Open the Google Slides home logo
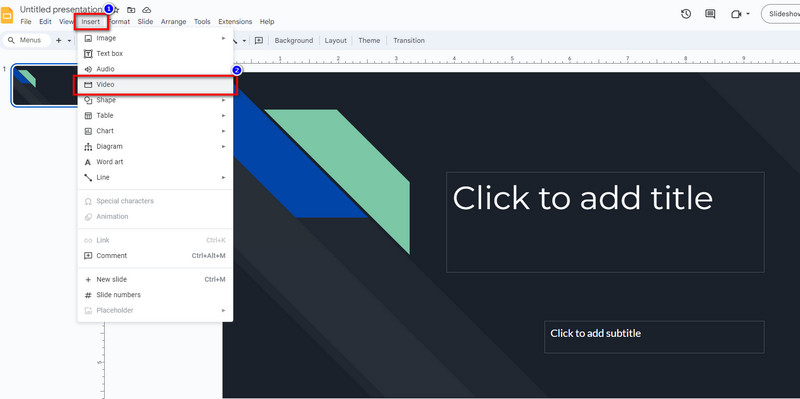800x399 pixels. pyautogui.click(x=7, y=15)
